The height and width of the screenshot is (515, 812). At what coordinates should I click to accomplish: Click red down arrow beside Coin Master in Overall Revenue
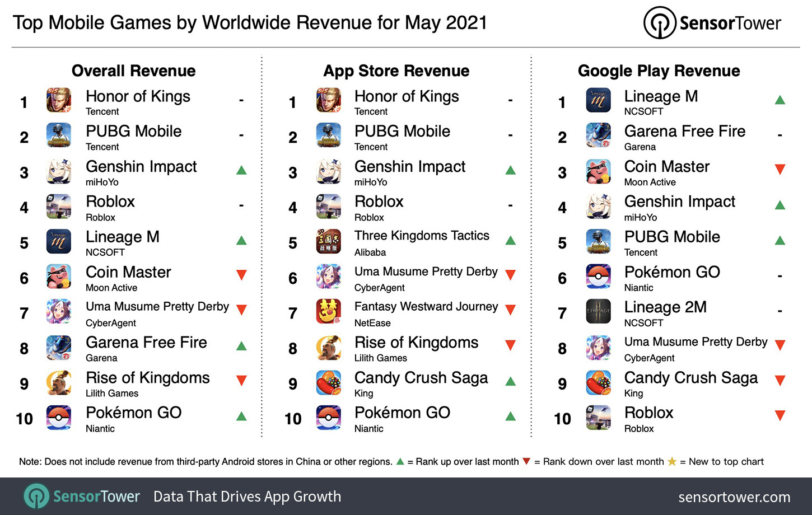[241, 275]
